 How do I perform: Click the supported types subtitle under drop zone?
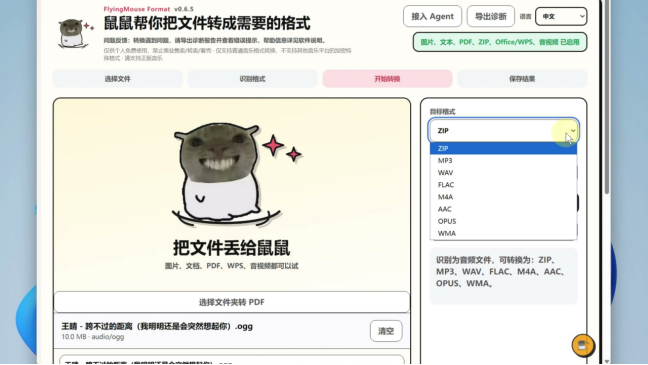tap(231, 266)
